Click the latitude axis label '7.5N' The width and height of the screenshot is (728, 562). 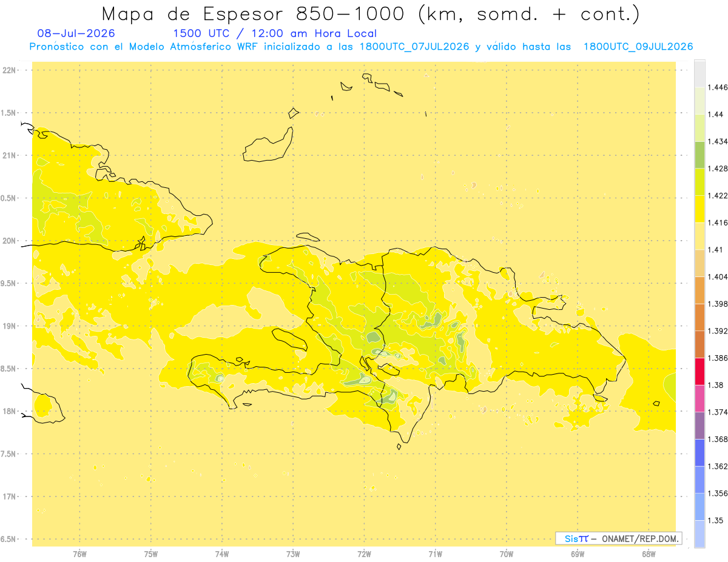(8, 454)
